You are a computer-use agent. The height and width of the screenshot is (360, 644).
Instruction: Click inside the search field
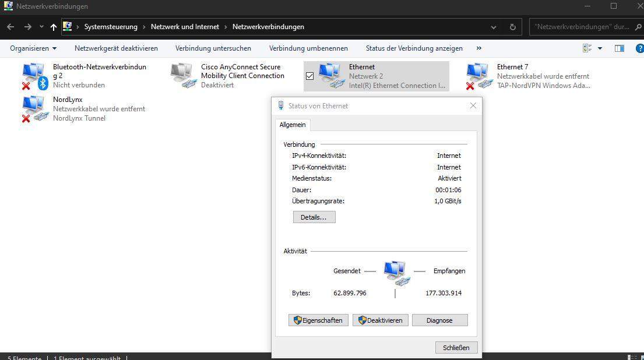(x=574, y=26)
